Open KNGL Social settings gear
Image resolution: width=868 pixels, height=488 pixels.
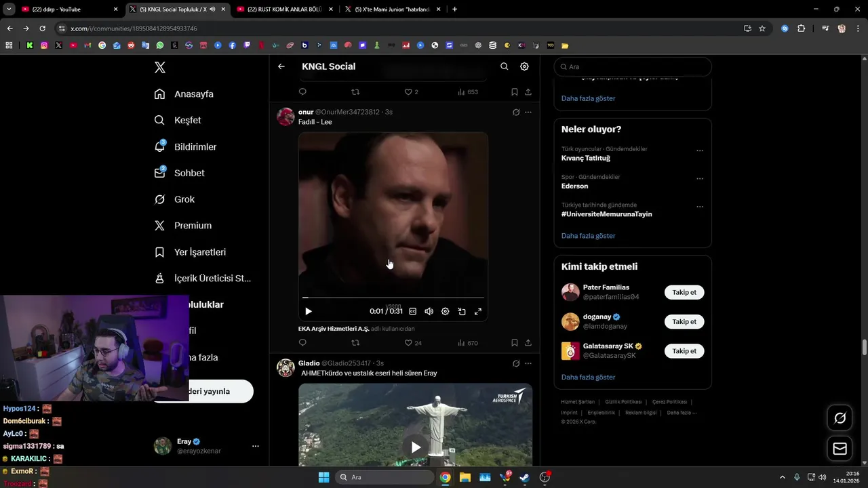[x=524, y=66]
